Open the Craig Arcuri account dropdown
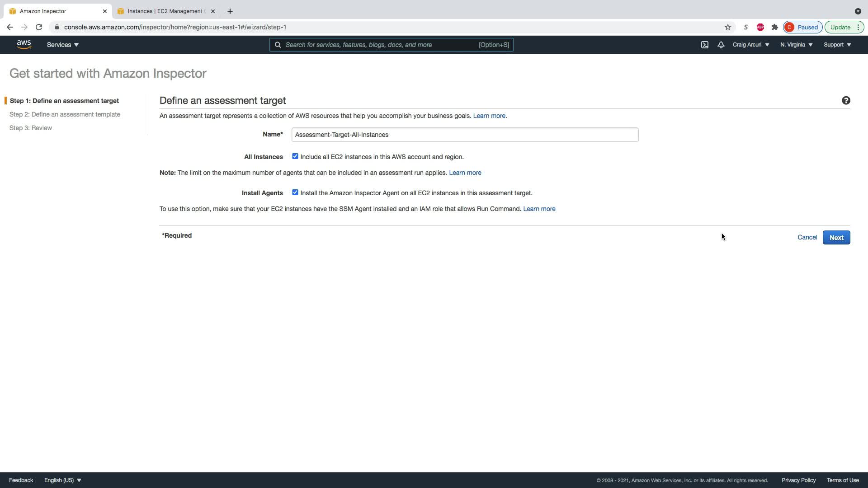The height and width of the screenshot is (488, 868). [x=750, y=45]
